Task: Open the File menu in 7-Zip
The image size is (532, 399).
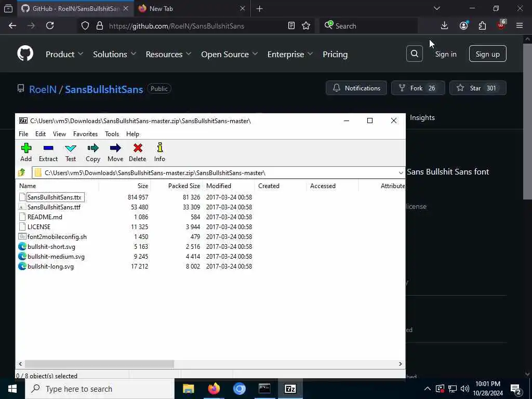Action: coord(23,134)
